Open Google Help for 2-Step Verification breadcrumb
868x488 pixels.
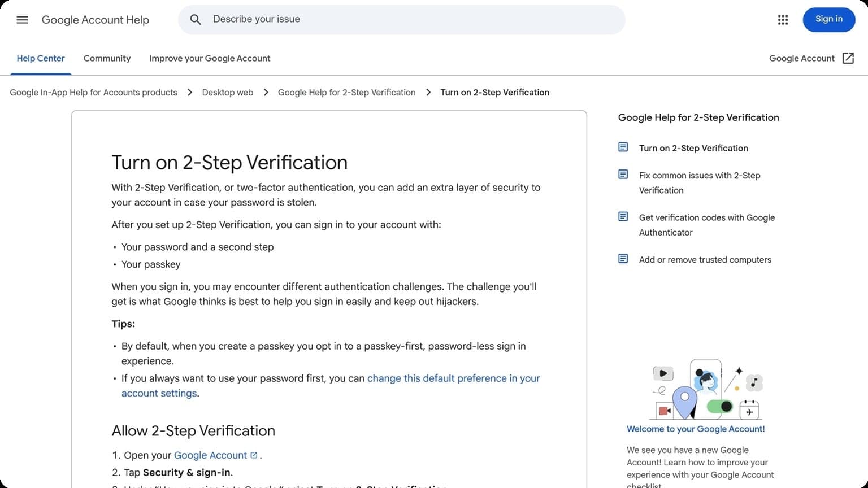[x=346, y=93]
